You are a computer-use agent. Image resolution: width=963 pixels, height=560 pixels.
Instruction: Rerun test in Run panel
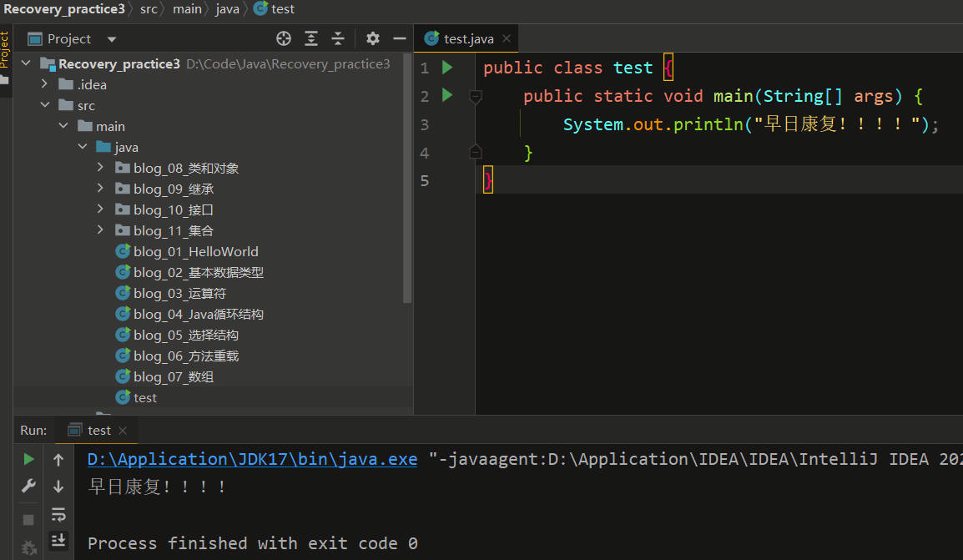pyautogui.click(x=28, y=459)
